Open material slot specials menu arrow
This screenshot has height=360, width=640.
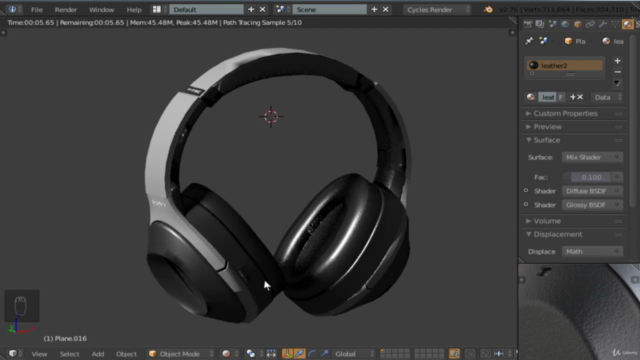(617, 83)
